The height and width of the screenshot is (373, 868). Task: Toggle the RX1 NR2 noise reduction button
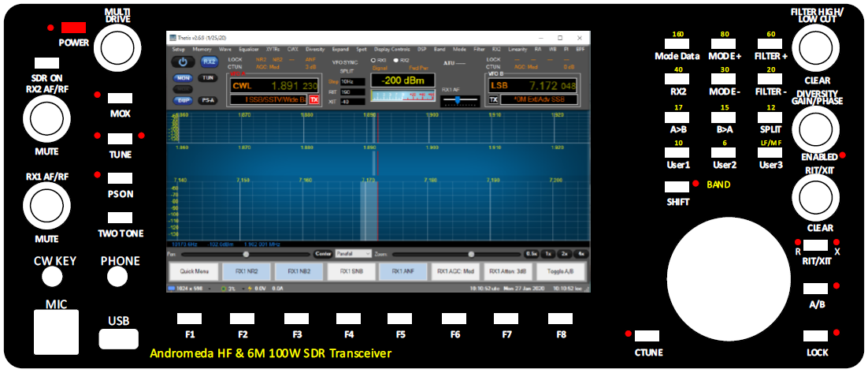[x=247, y=272]
